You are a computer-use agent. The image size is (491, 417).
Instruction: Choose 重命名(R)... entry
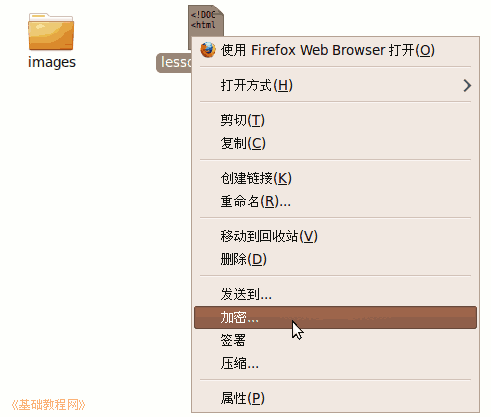[x=335, y=201]
